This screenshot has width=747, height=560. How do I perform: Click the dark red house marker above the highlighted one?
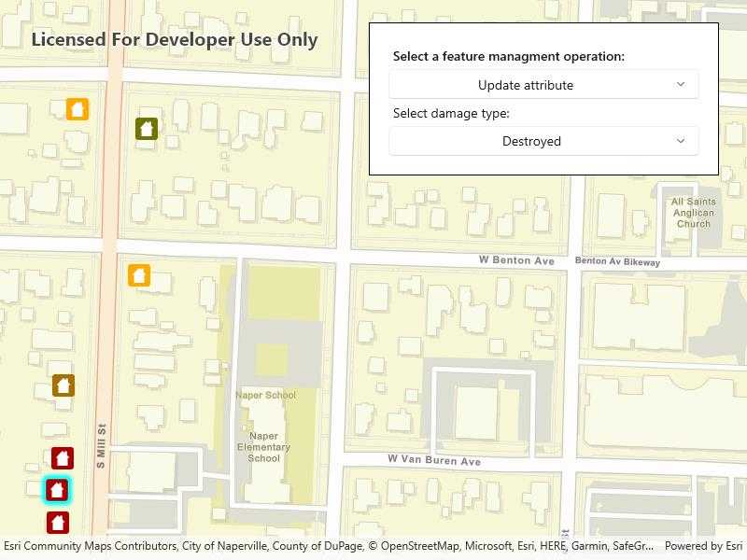click(x=63, y=458)
